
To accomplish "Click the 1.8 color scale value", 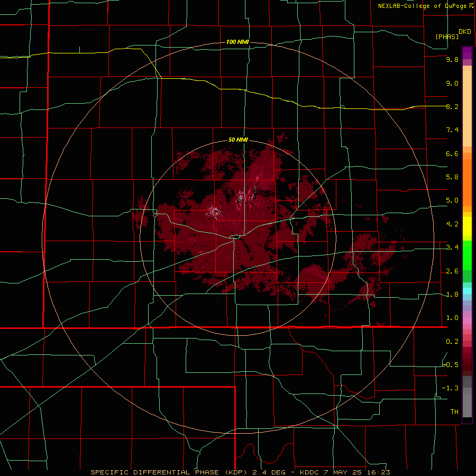I will tap(452, 295).
